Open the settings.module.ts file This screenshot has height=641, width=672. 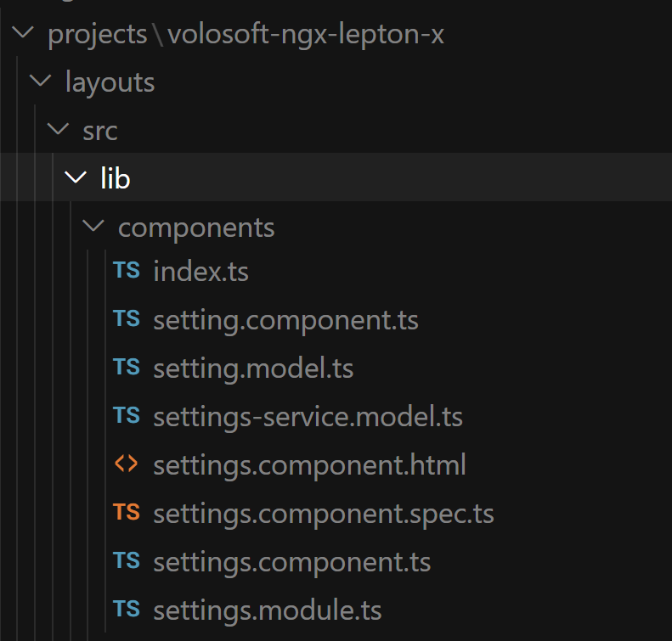click(x=267, y=610)
